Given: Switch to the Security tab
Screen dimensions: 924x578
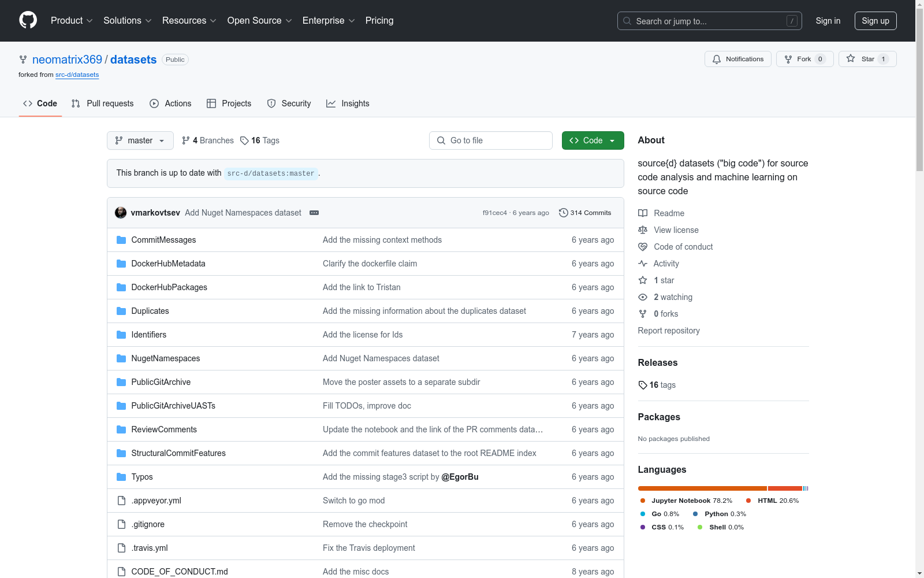Looking at the screenshot, I should pos(289,103).
